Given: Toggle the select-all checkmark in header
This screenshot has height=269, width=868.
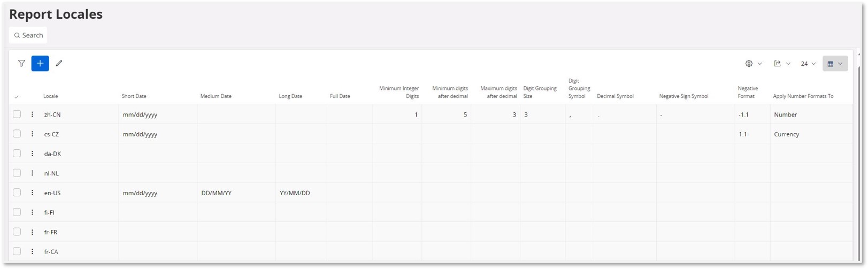Looking at the screenshot, I should pos(17,97).
